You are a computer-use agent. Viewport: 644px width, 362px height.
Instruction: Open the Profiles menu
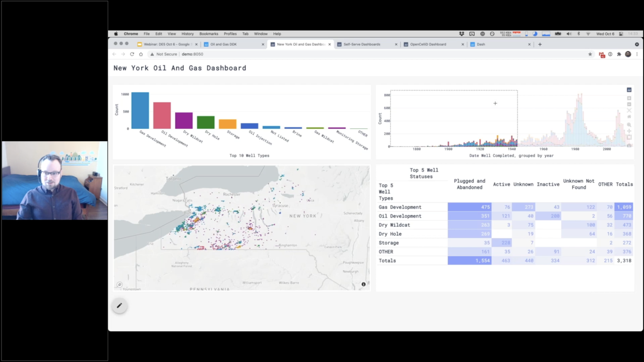[x=230, y=34]
